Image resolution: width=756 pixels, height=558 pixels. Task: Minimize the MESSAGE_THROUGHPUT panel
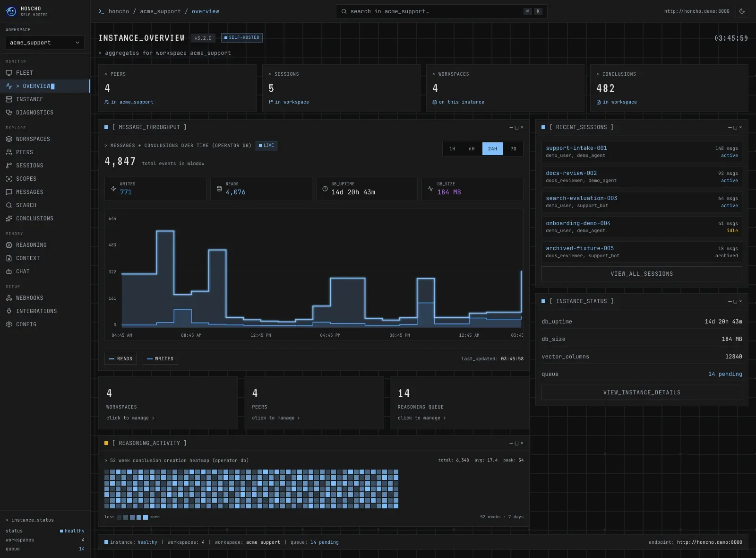(511, 127)
